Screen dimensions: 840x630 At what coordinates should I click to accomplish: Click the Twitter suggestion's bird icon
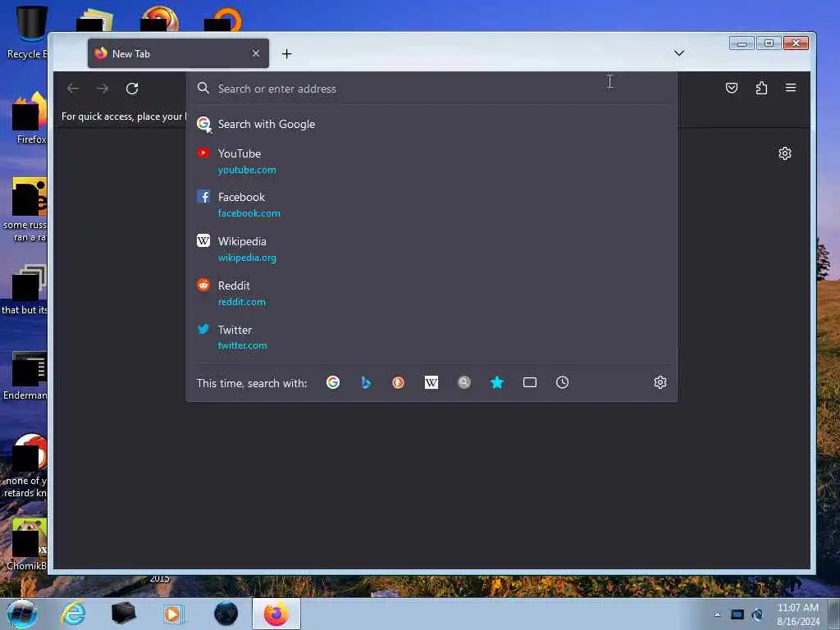tap(203, 329)
